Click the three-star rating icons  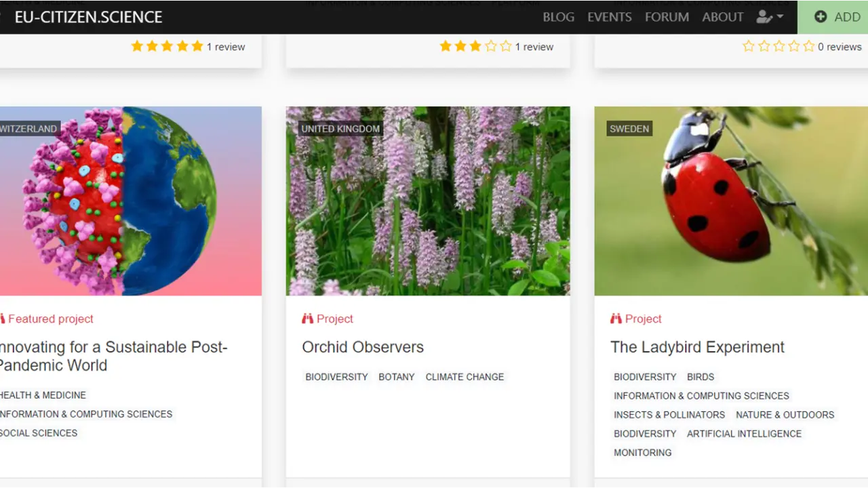tap(475, 47)
